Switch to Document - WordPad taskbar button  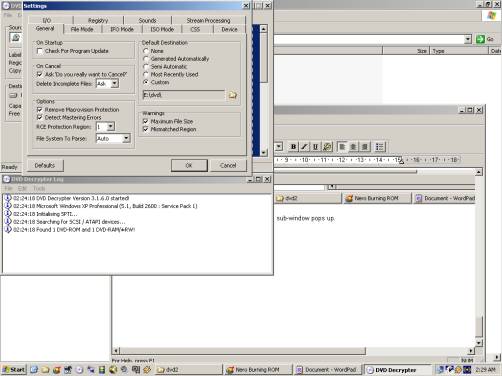point(327,370)
